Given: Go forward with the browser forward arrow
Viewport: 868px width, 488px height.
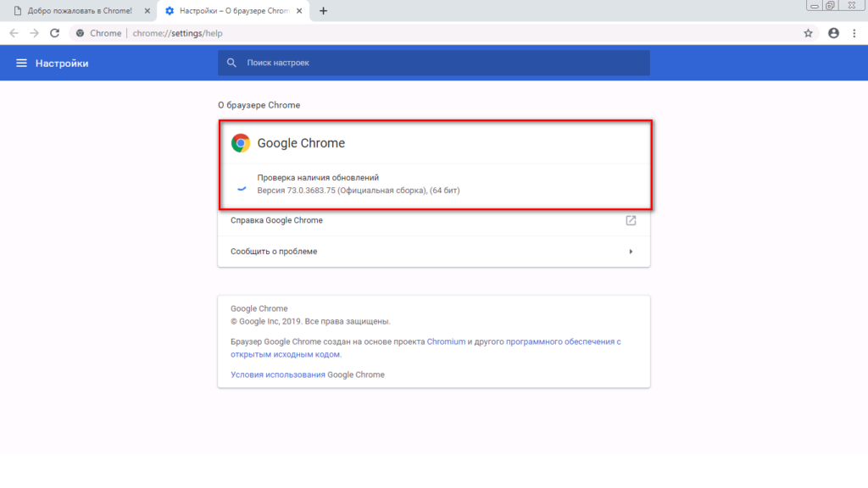Looking at the screenshot, I should click(34, 33).
